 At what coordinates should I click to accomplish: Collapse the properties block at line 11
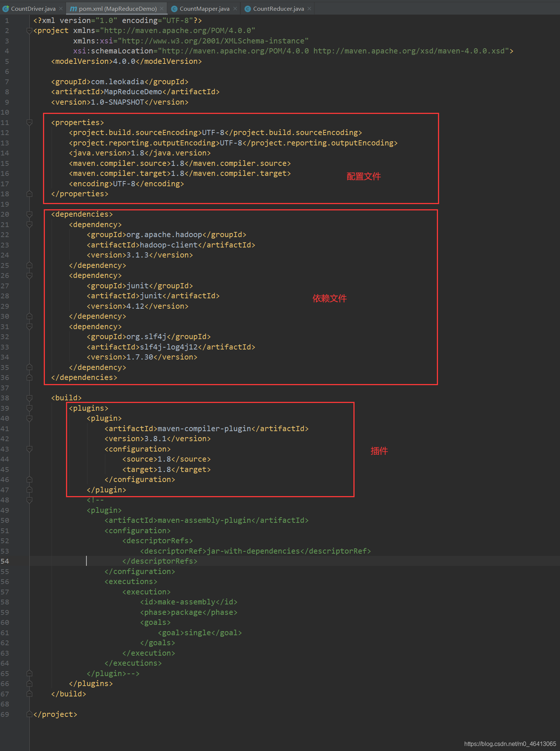click(29, 122)
